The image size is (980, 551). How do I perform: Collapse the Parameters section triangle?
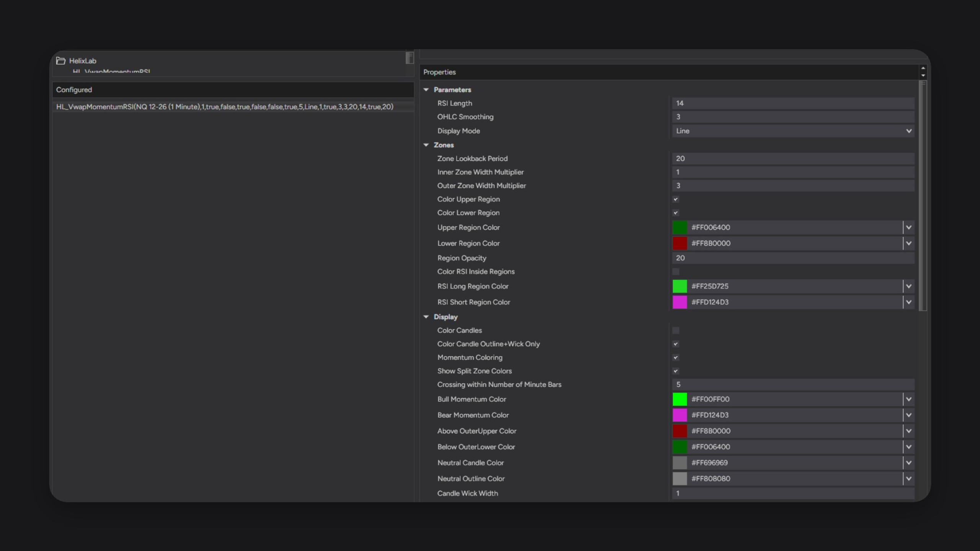[x=426, y=90]
